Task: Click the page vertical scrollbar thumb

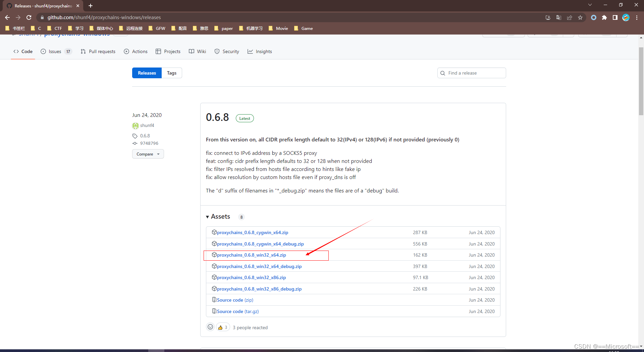Action: 641,81
